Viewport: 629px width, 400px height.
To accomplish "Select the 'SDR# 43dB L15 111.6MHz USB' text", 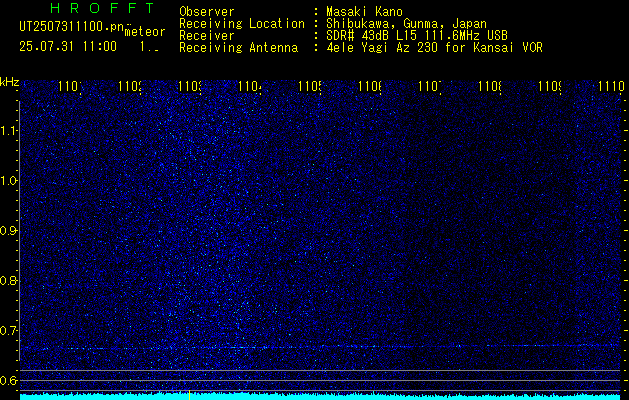I will point(417,36).
